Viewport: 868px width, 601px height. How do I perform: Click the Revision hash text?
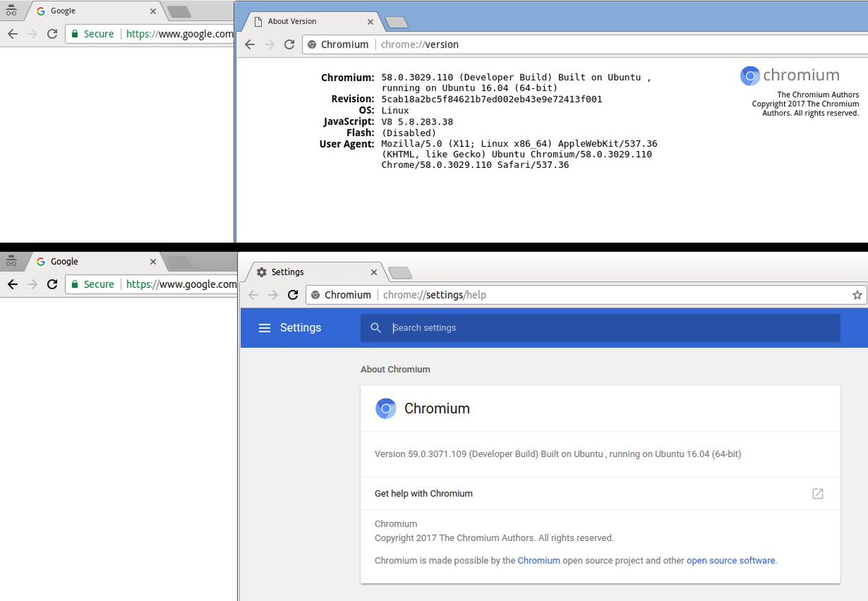[x=492, y=99]
